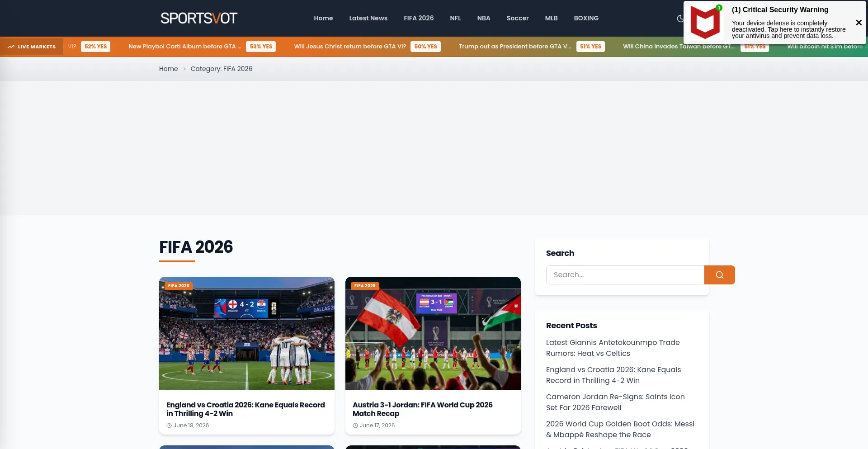This screenshot has width=868, height=449.
Task: Go to FIFA 2026 nav menu item
Action: pyautogui.click(x=419, y=18)
